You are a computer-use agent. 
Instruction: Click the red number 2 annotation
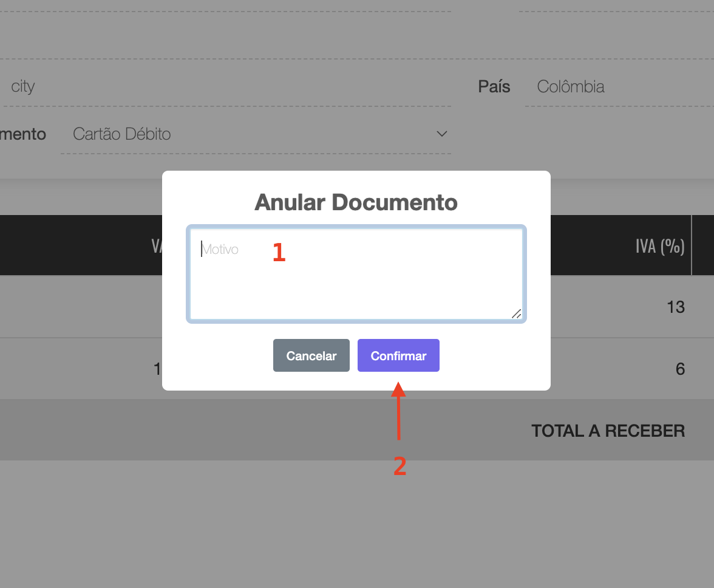(x=399, y=466)
